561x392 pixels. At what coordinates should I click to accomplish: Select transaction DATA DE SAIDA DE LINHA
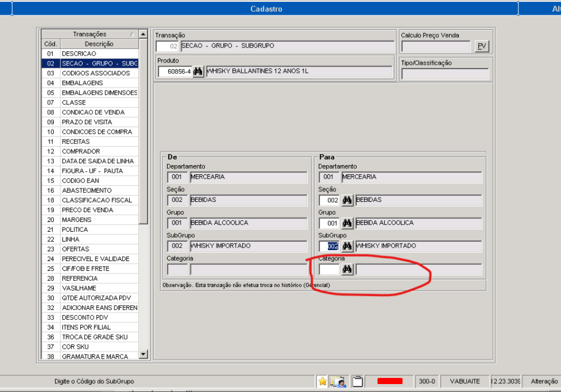pyautogui.click(x=90, y=161)
